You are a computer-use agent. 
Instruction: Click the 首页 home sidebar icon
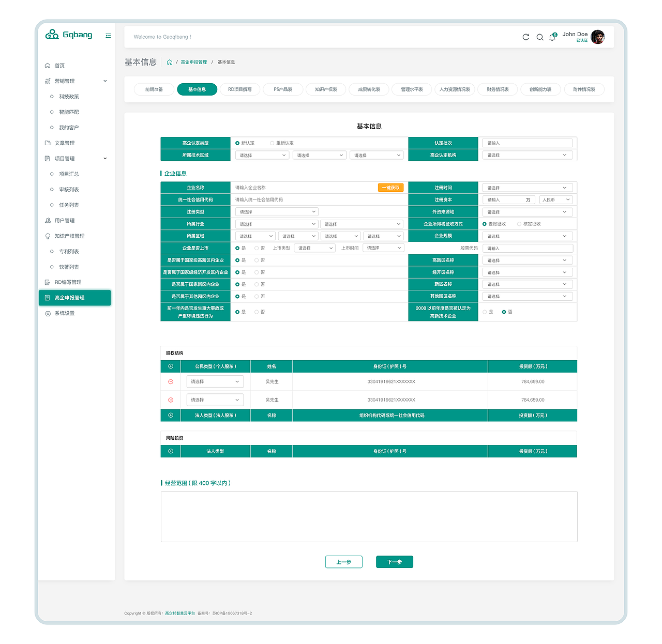point(48,66)
